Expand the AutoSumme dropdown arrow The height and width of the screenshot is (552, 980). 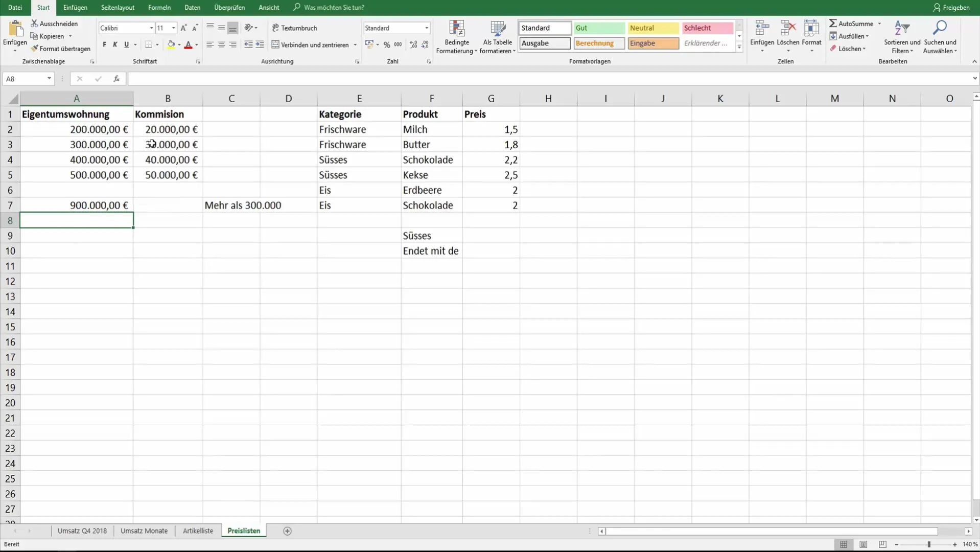click(x=879, y=24)
